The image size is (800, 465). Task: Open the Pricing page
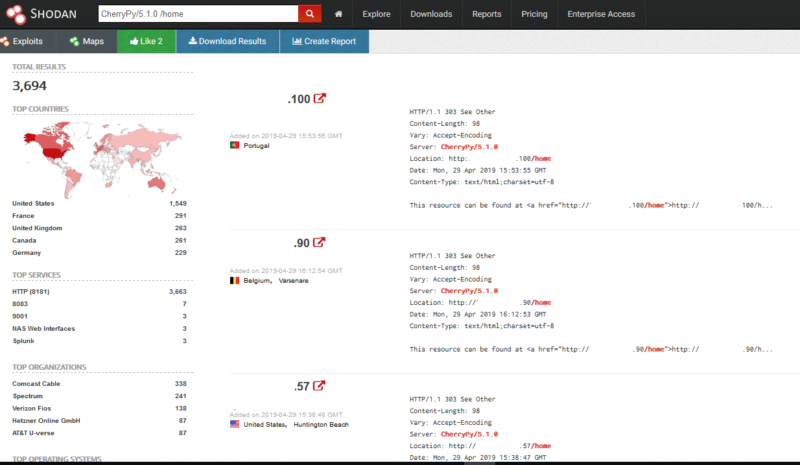point(534,14)
